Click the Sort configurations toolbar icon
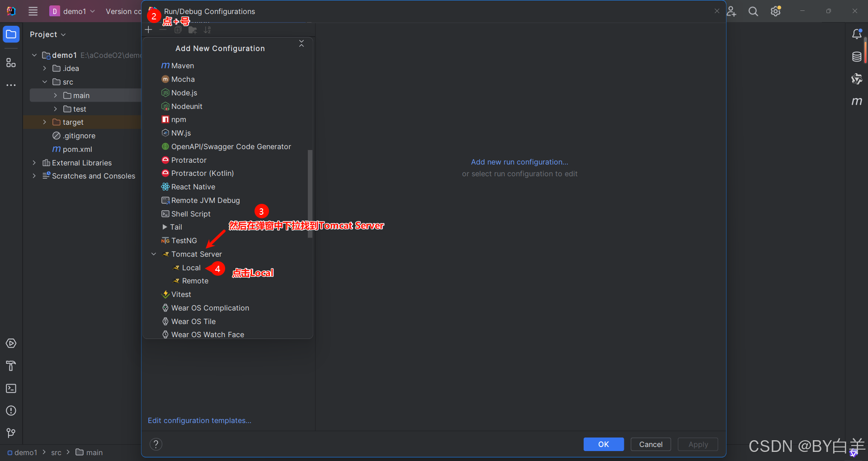868x461 pixels. coord(207,30)
